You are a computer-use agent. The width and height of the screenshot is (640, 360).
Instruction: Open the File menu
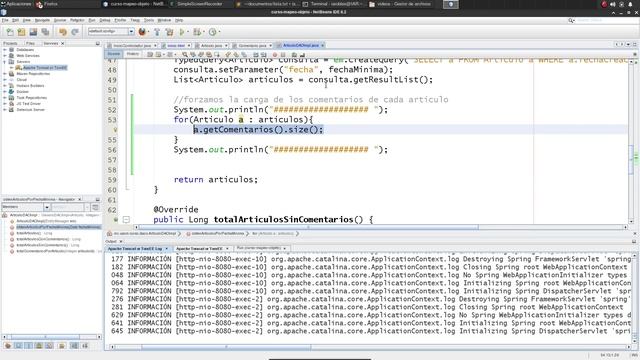coord(5,20)
